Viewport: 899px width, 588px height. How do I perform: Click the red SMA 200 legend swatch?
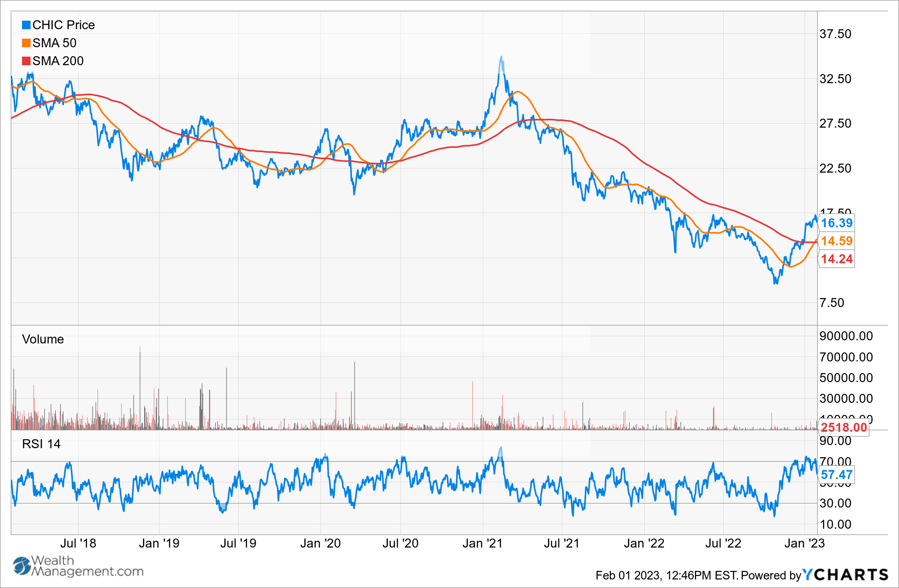(x=26, y=61)
